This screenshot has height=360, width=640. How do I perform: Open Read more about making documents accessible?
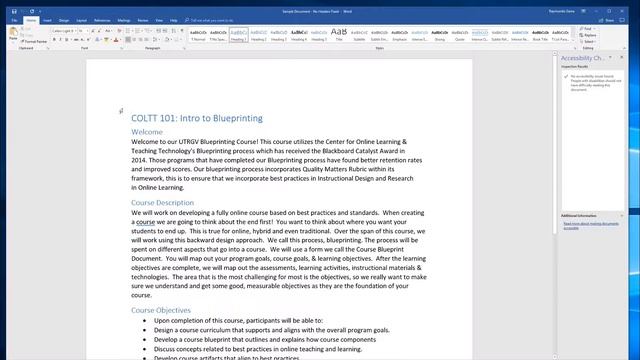591,226
